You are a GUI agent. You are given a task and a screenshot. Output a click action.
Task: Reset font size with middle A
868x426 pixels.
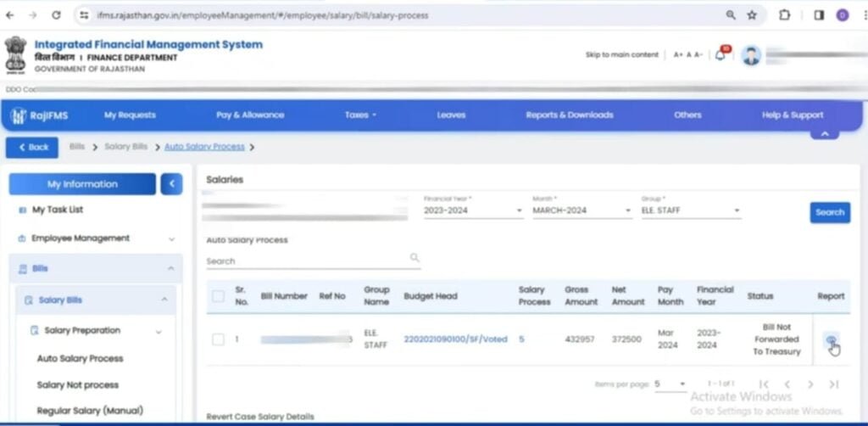tap(688, 55)
